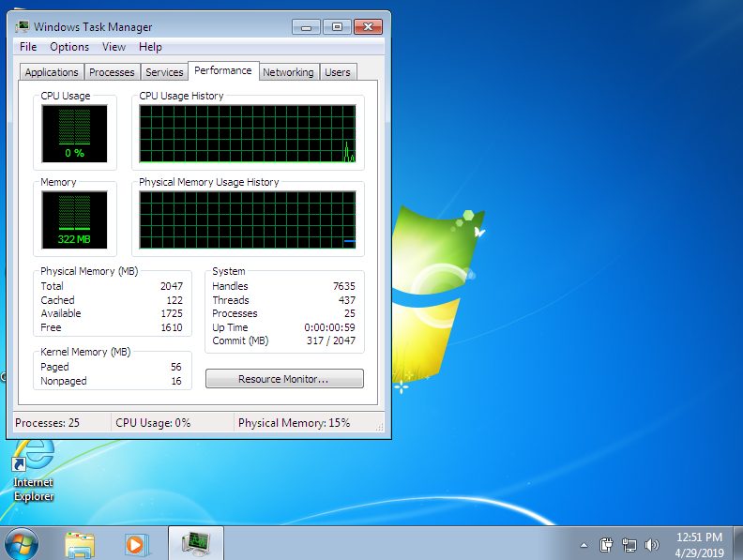The image size is (743, 560).
Task: Launch Windows Media Player from the taskbar
Action: 136,544
